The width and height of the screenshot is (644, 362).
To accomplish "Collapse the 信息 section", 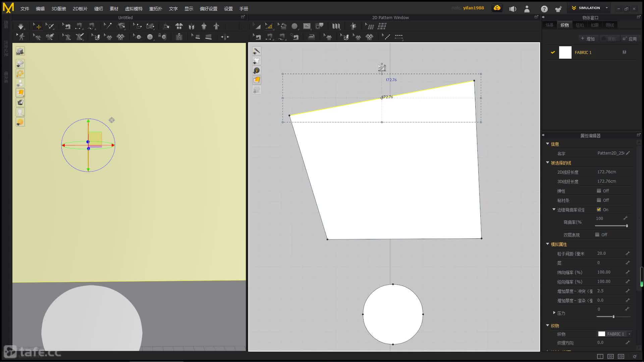I will click(x=548, y=144).
